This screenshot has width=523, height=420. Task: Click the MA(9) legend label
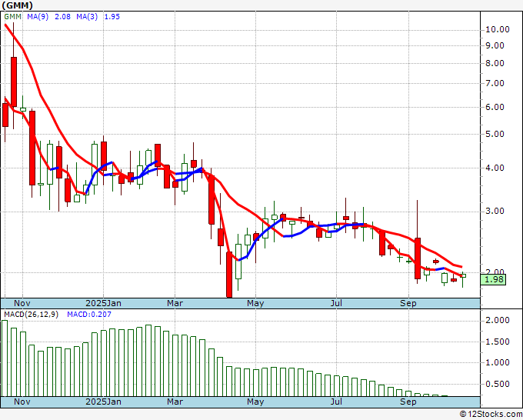tap(38, 17)
